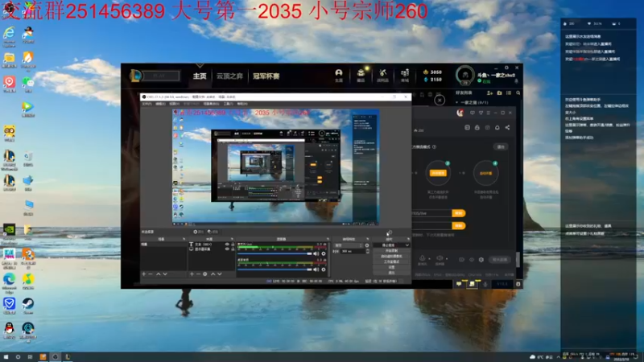Pop out OBS controls dock panel icon
644x362 pixels.
pos(408,239)
